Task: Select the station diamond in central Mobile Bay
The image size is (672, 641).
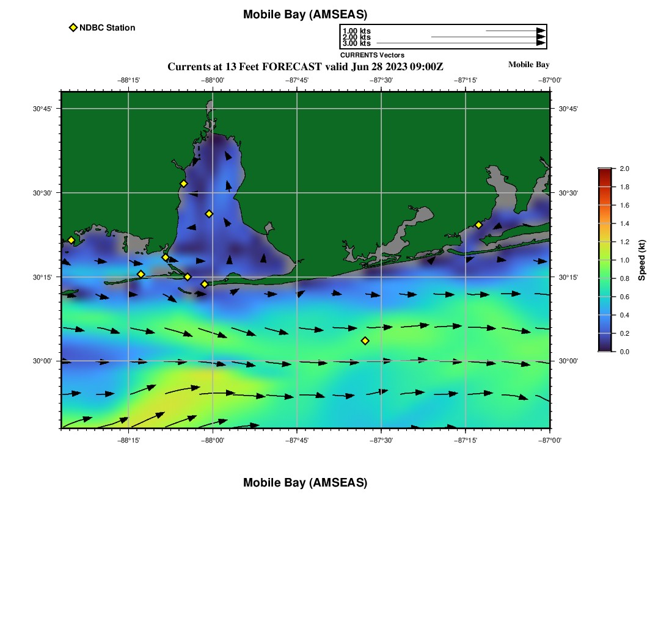Action: (209, 214)
